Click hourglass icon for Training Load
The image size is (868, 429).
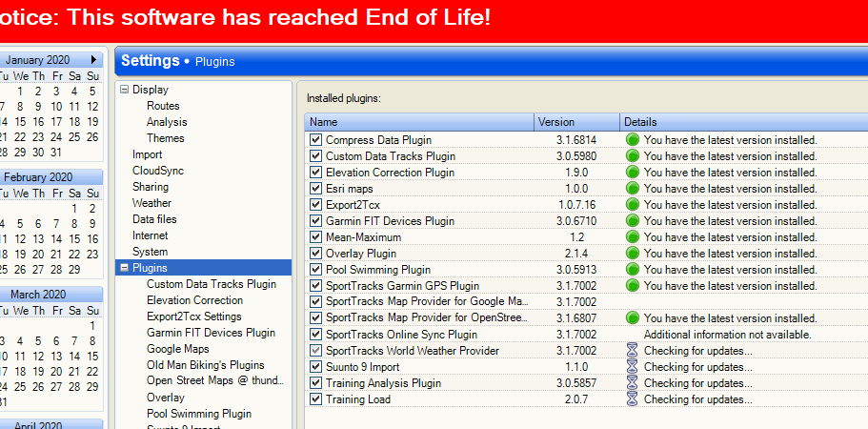(632, 399)
